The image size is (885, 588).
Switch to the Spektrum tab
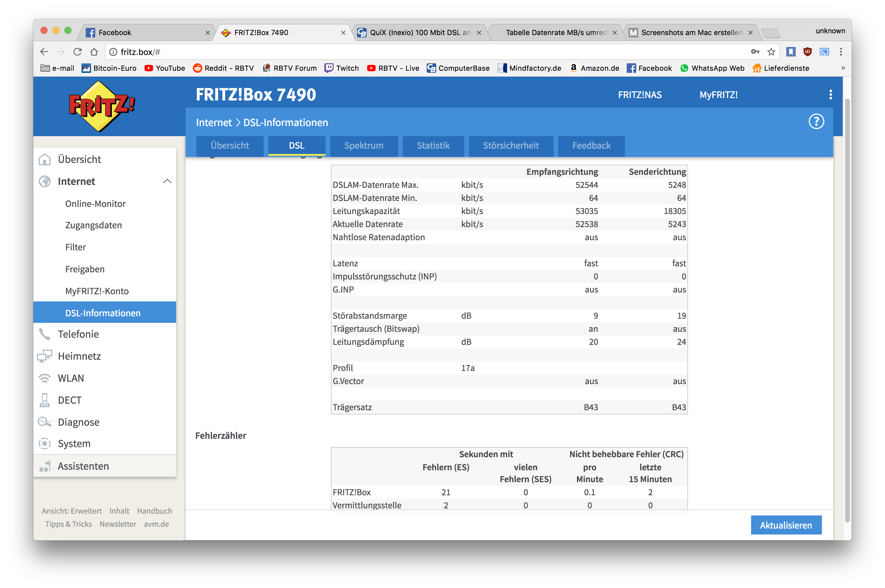tap(363, 145)
